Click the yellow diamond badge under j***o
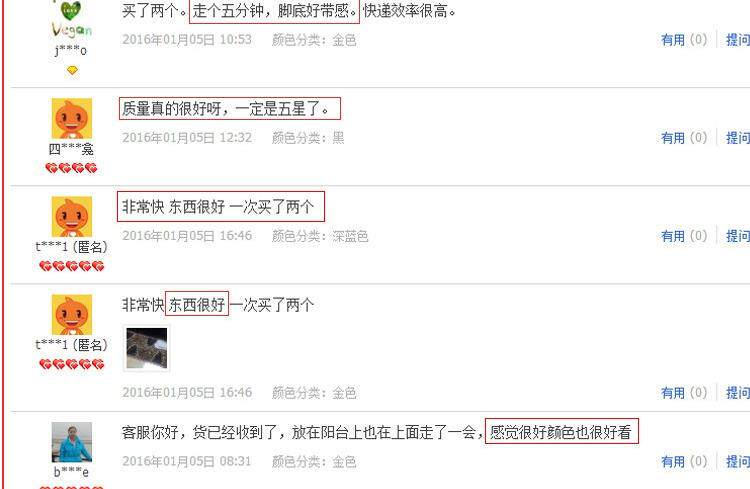The image size is (750, 489). tap(72, 70)
